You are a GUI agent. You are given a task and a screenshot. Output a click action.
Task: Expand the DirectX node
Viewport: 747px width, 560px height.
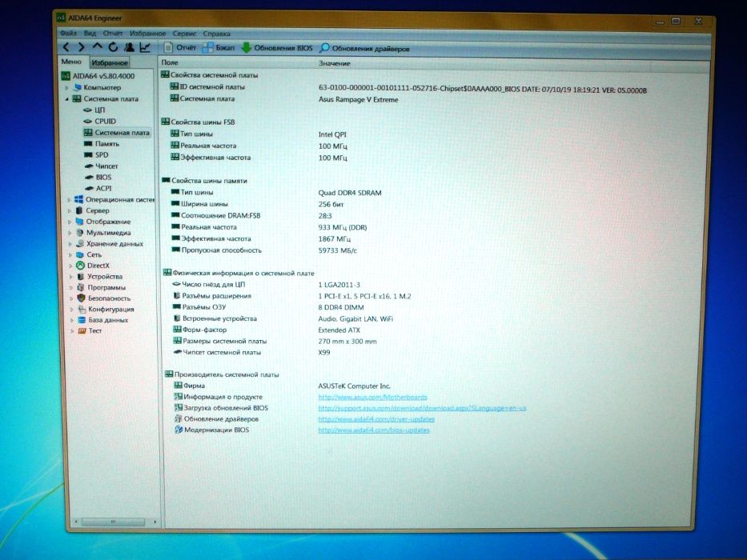pyautogui.click(x=71, y=266)
